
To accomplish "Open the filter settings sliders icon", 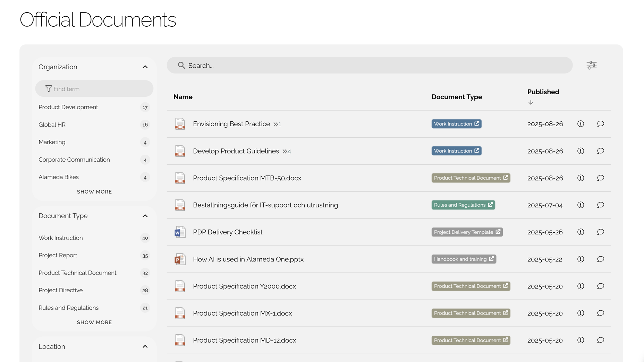I will click(592, 65).
